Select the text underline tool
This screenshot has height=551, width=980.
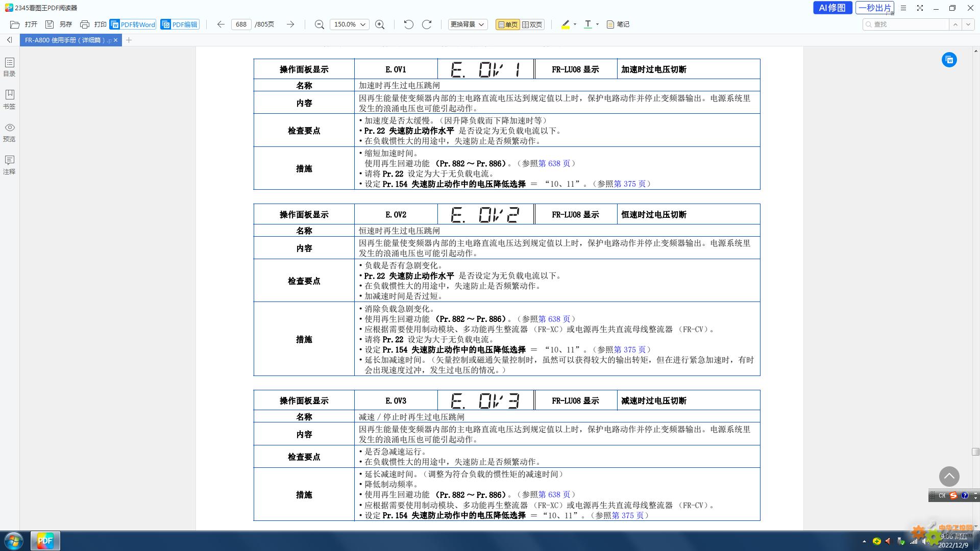coord(588,24)
